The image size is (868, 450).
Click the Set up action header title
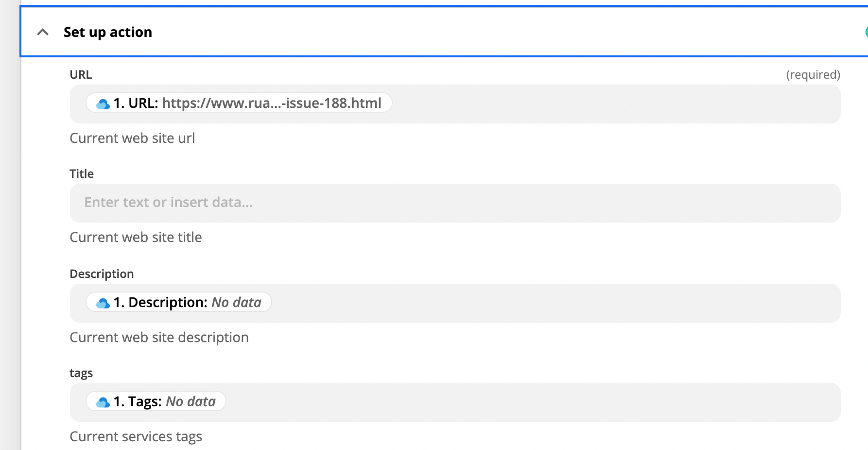click(107, 32)
